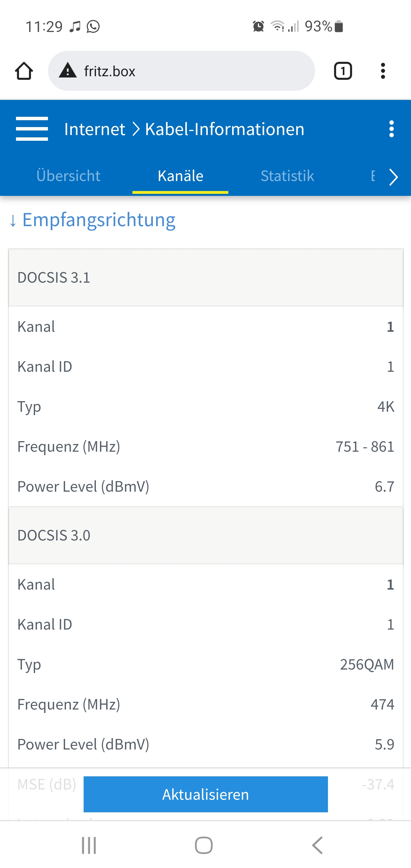Tap the insecure connection warning triangle
This screenshot has height=868, width=411.
click(68, 71)
